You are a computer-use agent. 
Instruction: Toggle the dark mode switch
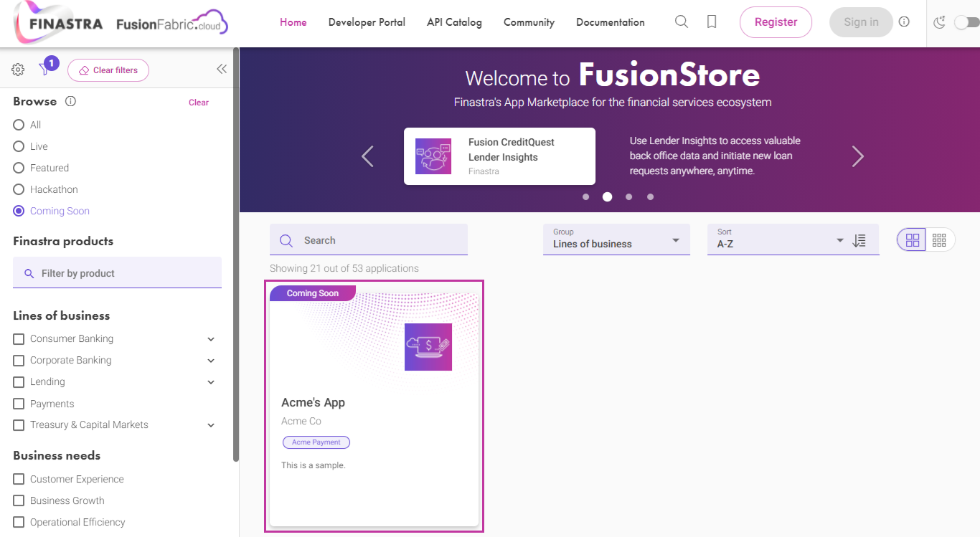click(966, 23)
